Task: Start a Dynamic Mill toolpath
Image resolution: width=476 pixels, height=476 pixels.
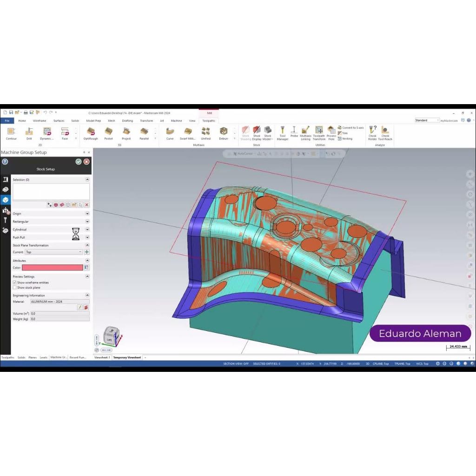Action: pos(47,133)
